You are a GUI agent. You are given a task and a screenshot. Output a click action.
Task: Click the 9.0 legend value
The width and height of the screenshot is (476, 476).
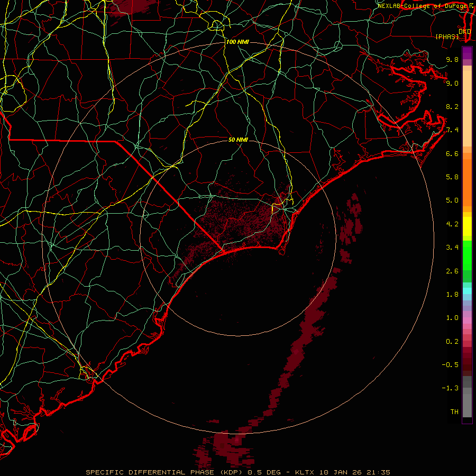coord(452,83)
